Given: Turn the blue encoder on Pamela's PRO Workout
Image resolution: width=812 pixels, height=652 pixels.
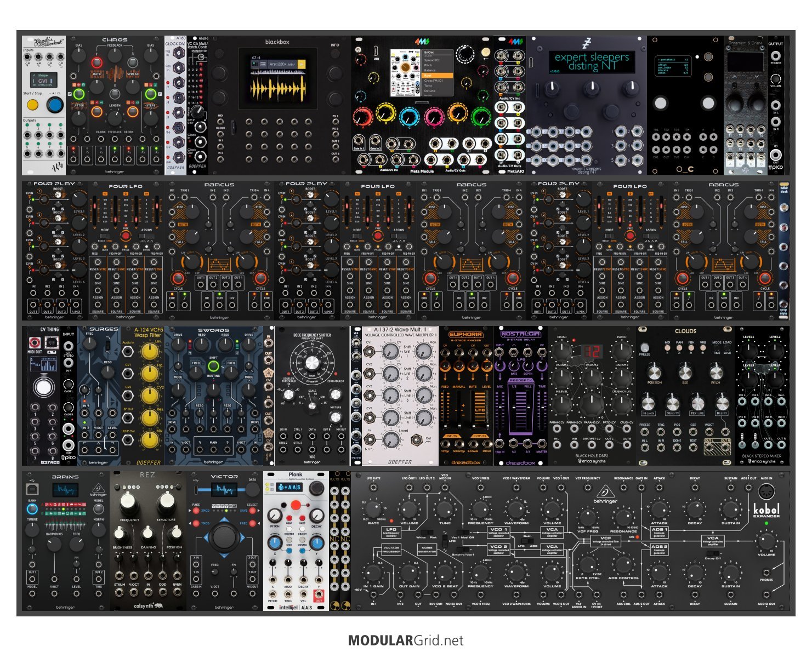Looking at the screenshot, I should pyautogui.click(x=55, y=105).
